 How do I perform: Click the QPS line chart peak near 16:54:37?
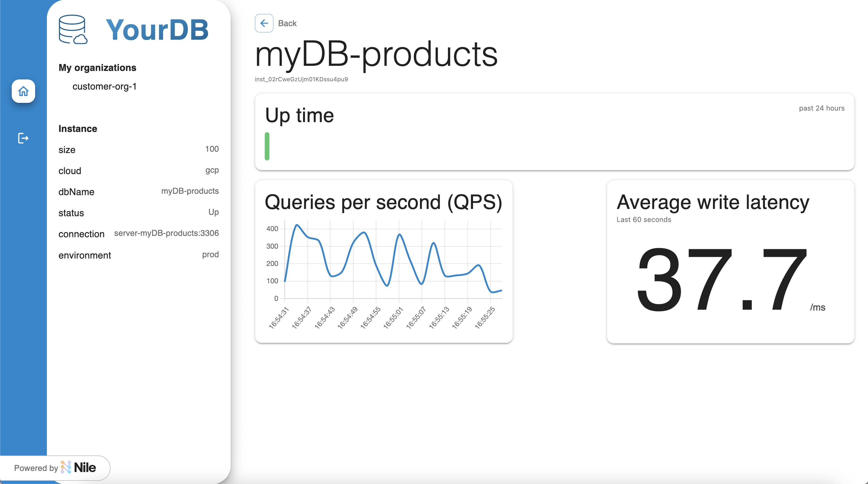(297, 225)
